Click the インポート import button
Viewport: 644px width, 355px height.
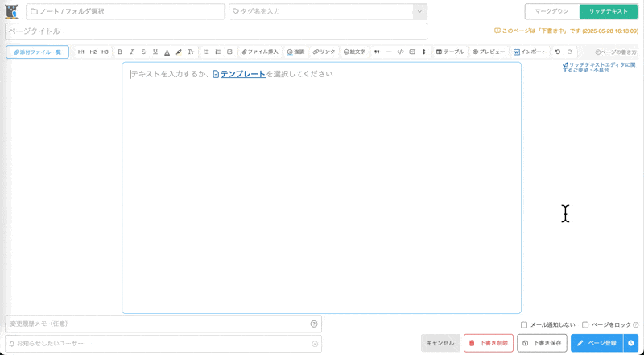click(x=530, y=52)
